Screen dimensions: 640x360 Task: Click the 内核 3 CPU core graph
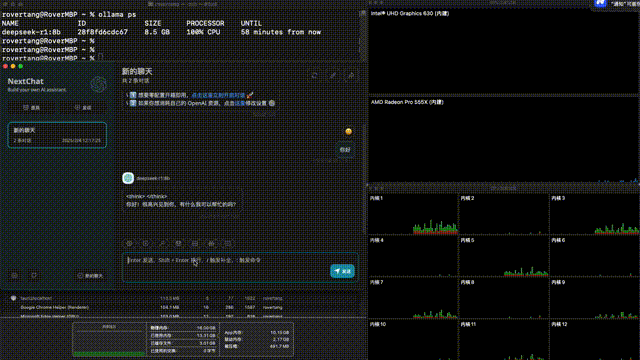click(x=595, y=214)
